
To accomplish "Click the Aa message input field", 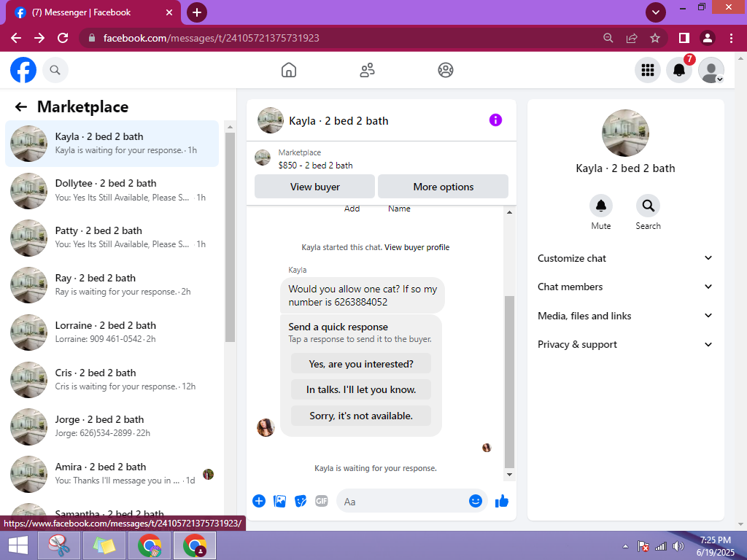I will (x=403, y=502).
